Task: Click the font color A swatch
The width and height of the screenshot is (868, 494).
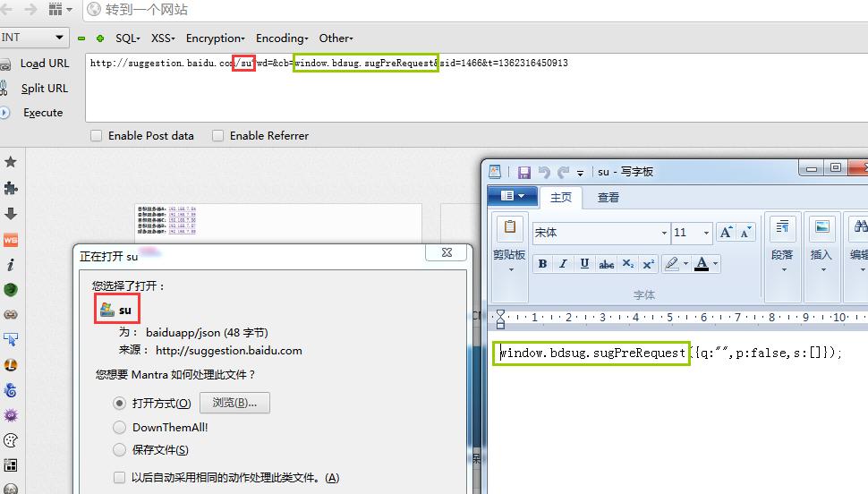Action: (702, 264)
